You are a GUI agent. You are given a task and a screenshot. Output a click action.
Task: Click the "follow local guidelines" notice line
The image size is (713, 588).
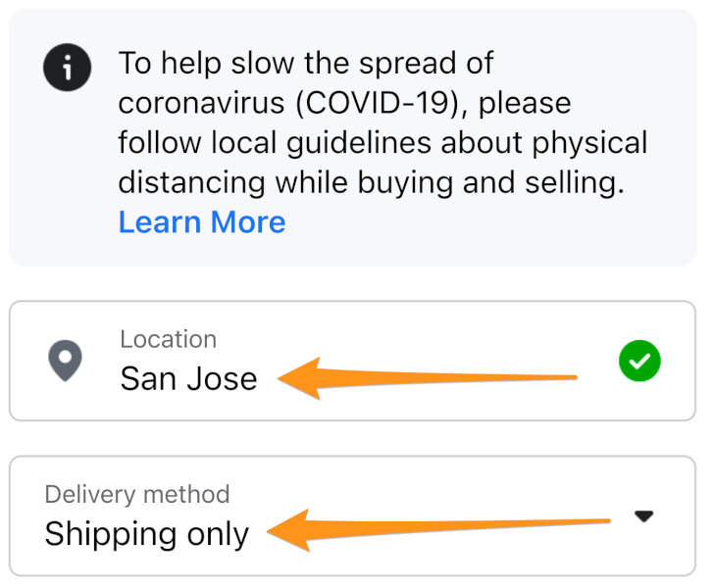click(x=382, y=143)
